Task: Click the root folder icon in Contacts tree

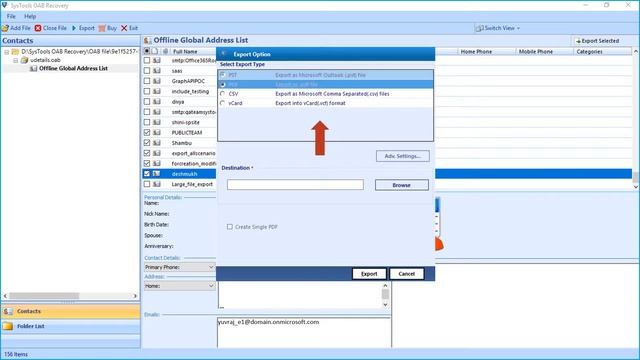Action: coord(16,52)
